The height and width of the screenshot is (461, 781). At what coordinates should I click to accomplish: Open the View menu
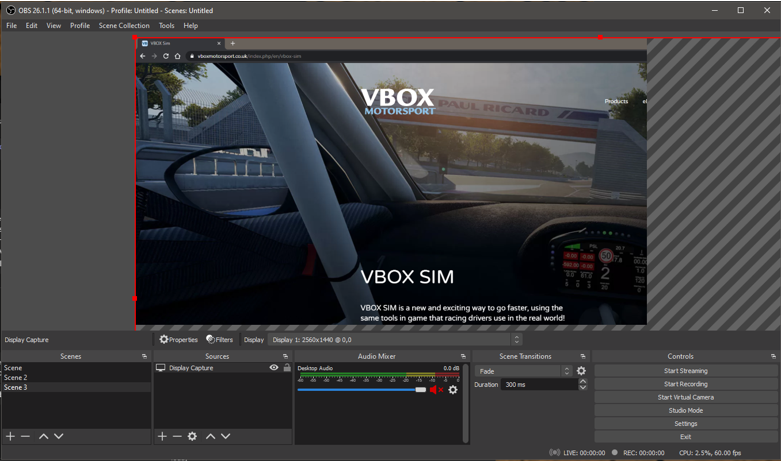tap(53, 25)
